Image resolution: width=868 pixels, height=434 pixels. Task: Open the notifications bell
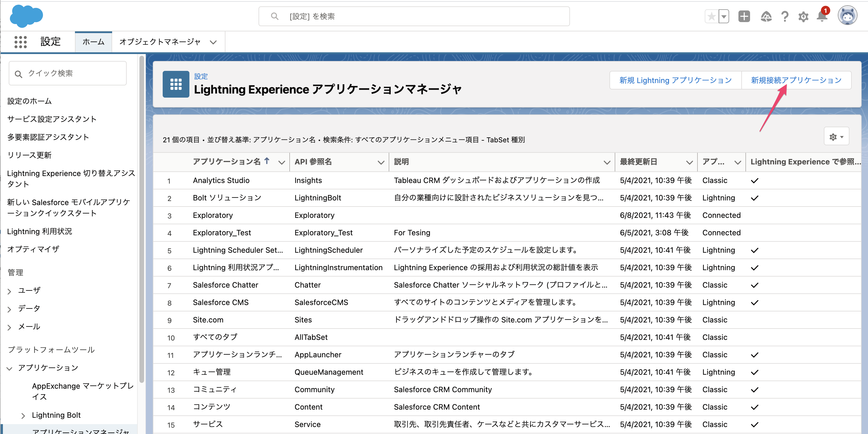click(x=822, y=16)
